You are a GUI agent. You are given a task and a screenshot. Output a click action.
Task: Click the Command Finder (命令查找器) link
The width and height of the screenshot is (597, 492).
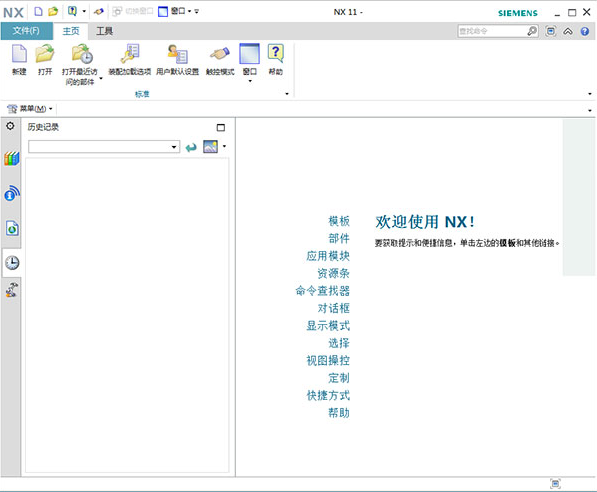tap(322, 291)
